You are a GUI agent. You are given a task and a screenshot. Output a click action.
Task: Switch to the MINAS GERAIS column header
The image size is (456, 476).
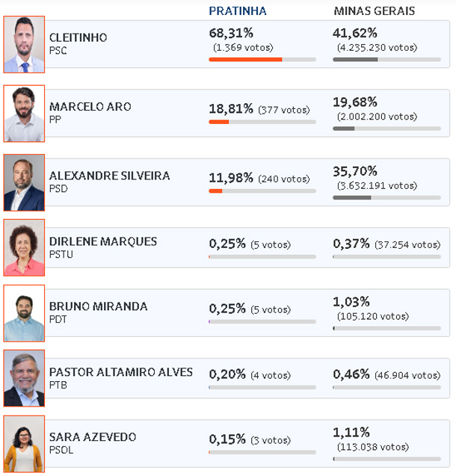[x=374, y=11]
